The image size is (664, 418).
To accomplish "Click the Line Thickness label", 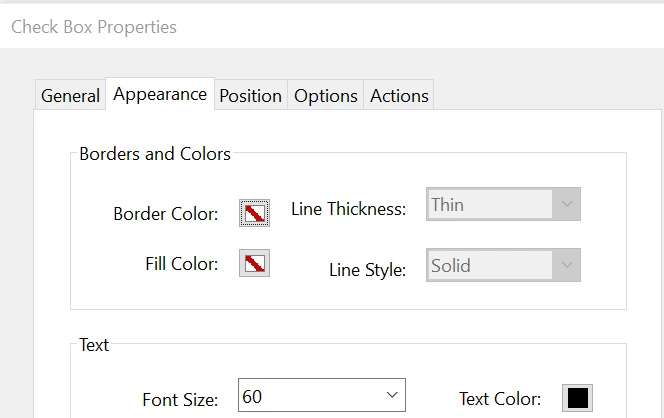I will click(x=348, y=209).
